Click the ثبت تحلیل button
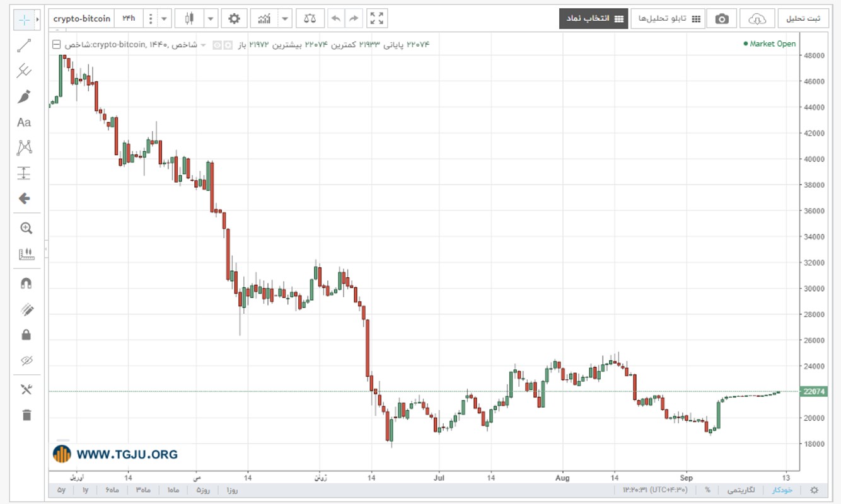The height and width of the screenshot is (504, 841). pos(803,19)
